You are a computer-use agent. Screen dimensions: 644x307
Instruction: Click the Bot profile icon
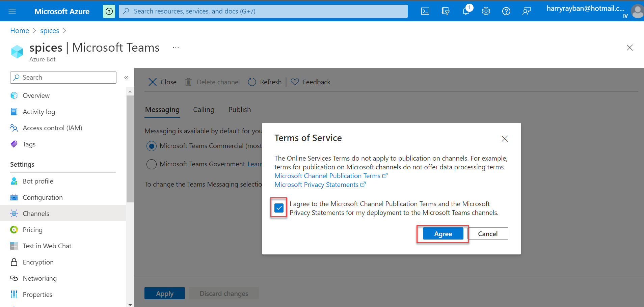(x=14, y=181)
